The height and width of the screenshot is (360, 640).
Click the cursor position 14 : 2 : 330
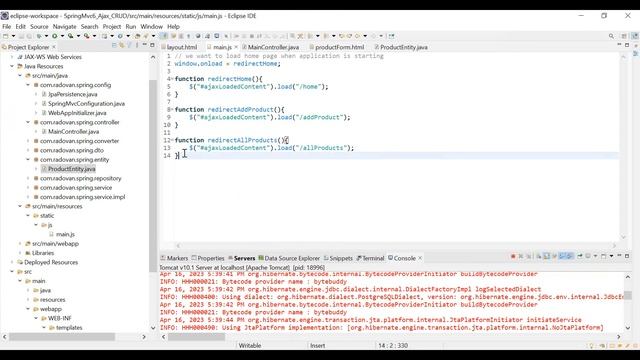coord(393,345)
